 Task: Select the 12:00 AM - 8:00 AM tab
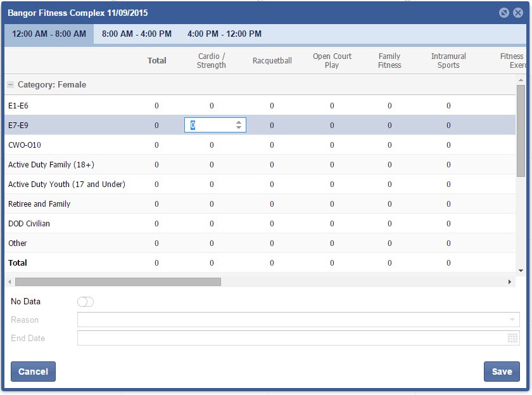click(x=49, y=34)
